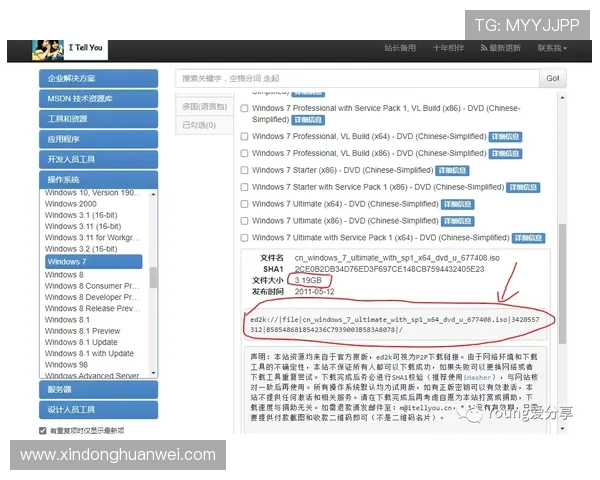Click 详细信息 badge for Professional VL Build (x64)
Screen dimensions: 600x480
coord(505,137)
